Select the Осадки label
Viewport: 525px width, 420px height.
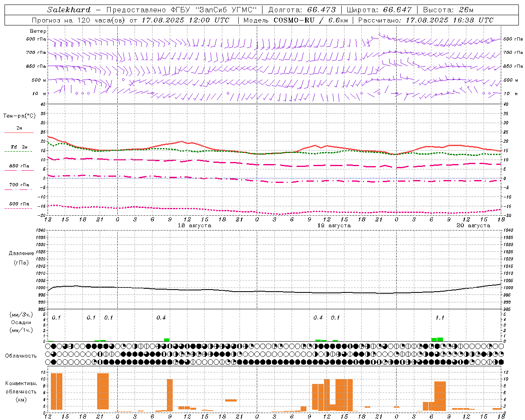[x=21, y=322]
